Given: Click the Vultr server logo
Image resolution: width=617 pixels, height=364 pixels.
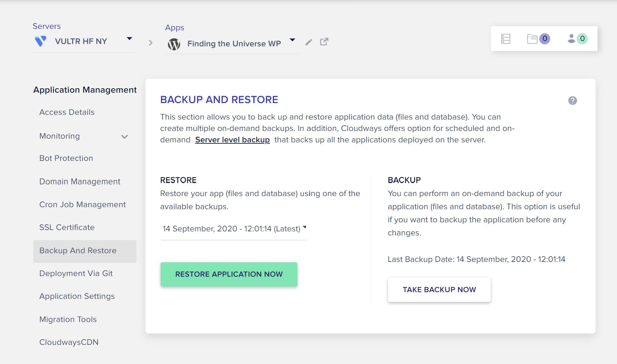Looking at the screenshot, I should (41, 41).
